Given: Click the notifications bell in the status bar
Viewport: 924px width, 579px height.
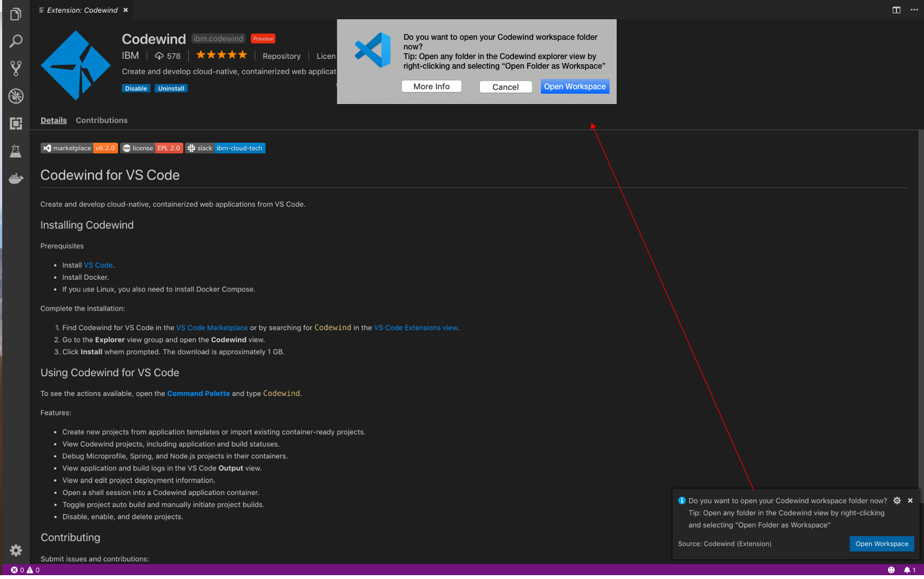Looking at the screenshot, I should (910, 569).
